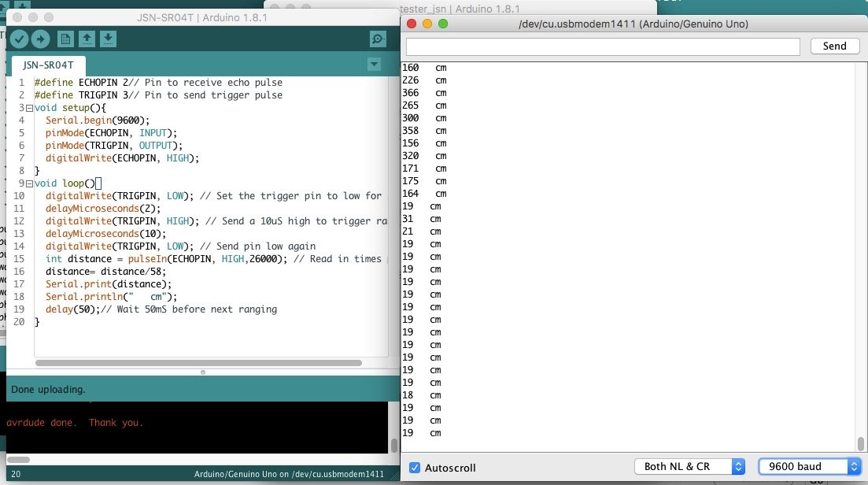Toggle the Autoscroll checkbox
868x485 pixels.
click(x=415, y=468)
